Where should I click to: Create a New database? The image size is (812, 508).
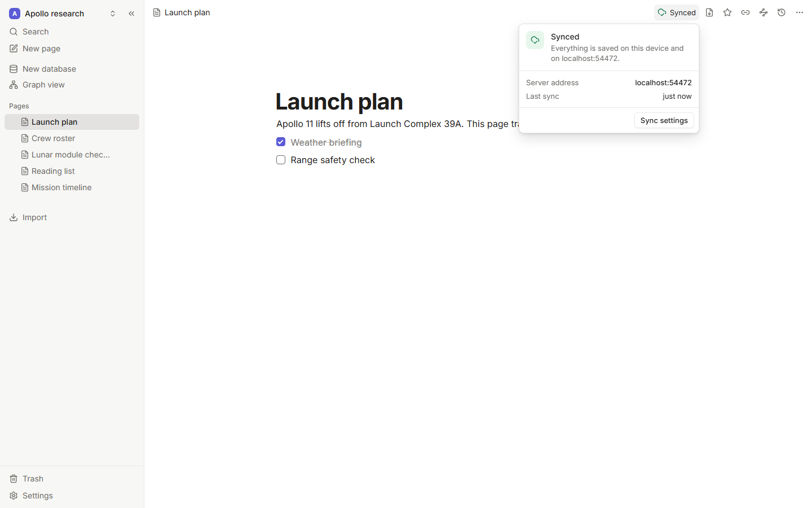pyautogui.click(x=72, y=69)
